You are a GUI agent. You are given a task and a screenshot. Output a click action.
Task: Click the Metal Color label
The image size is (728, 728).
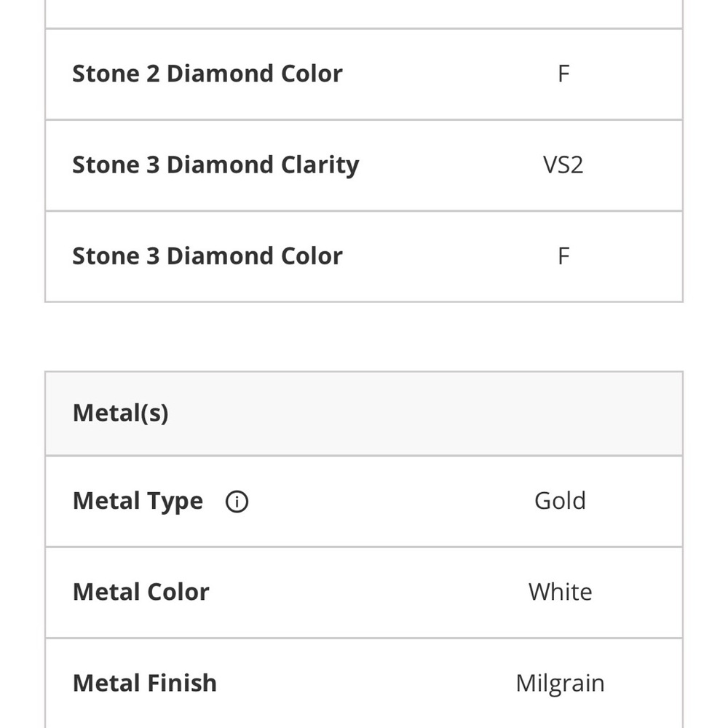pyautogui.click(x=141, y=592)
